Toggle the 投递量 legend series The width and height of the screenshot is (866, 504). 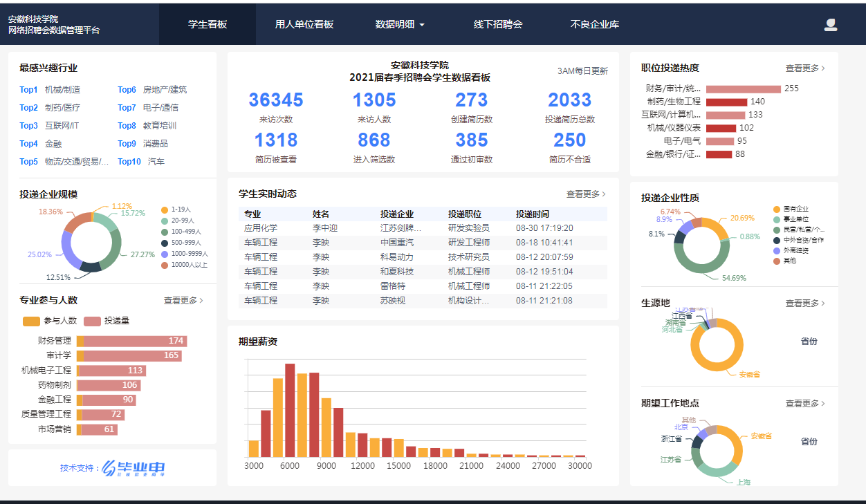coord(107,321)
